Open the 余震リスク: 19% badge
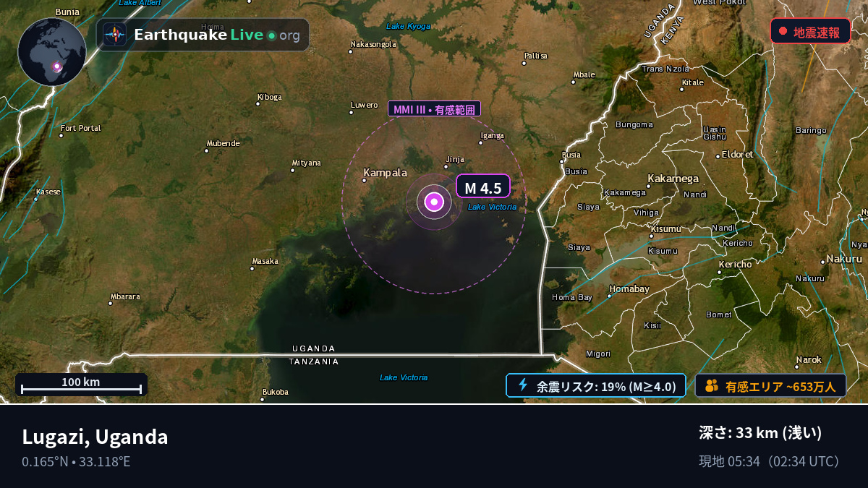The height and width of the screenshot is (488, 868). pos(596,386)
